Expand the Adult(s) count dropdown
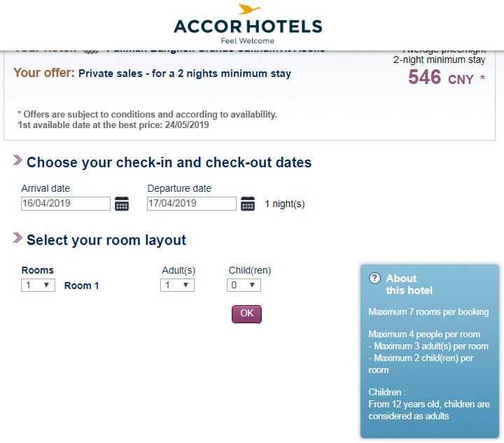 click(177, 286)
